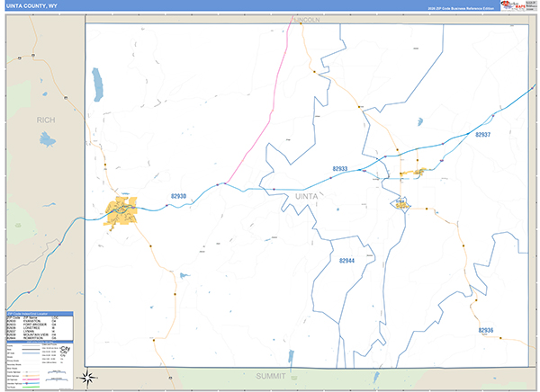Click the blue lake in Rich County

[47, 139]
